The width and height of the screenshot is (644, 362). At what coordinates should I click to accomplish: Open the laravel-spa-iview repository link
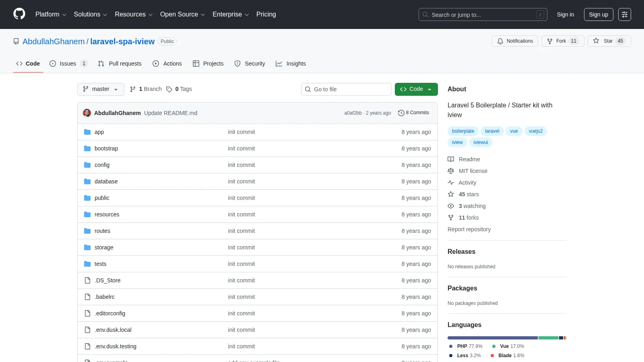click(x=122, y=41)
